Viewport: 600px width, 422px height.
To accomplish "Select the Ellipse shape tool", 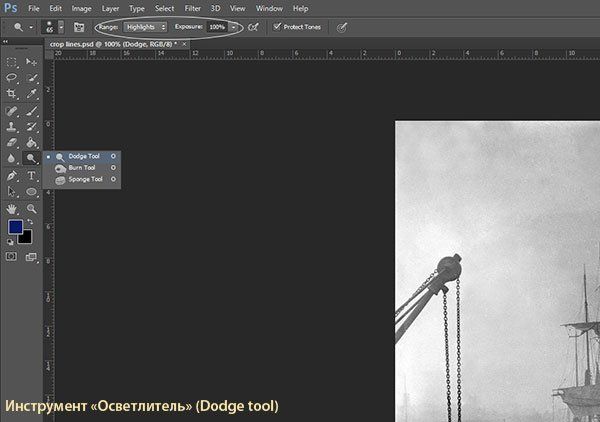I will pyautogui.click(x=31, y=191).
